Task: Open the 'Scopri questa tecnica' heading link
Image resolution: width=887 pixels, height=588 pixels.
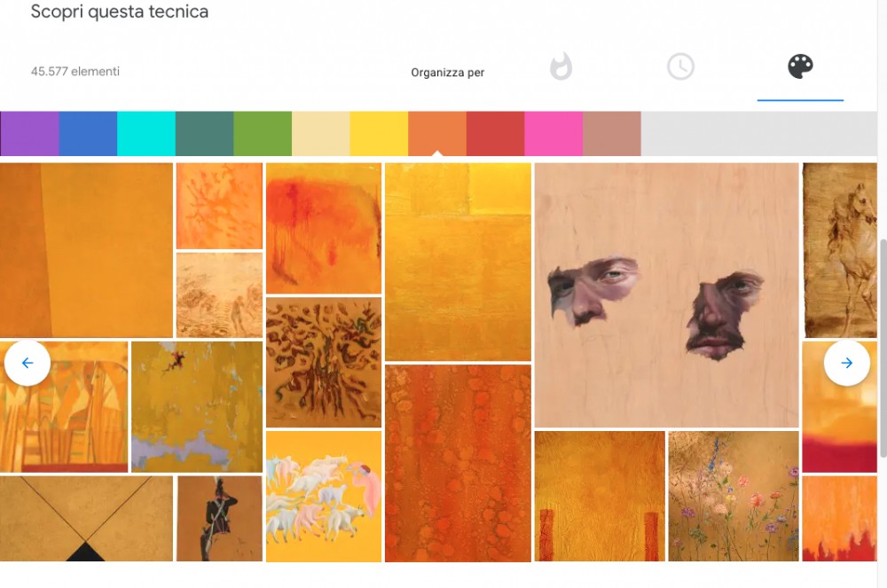Action: point(120,12)
